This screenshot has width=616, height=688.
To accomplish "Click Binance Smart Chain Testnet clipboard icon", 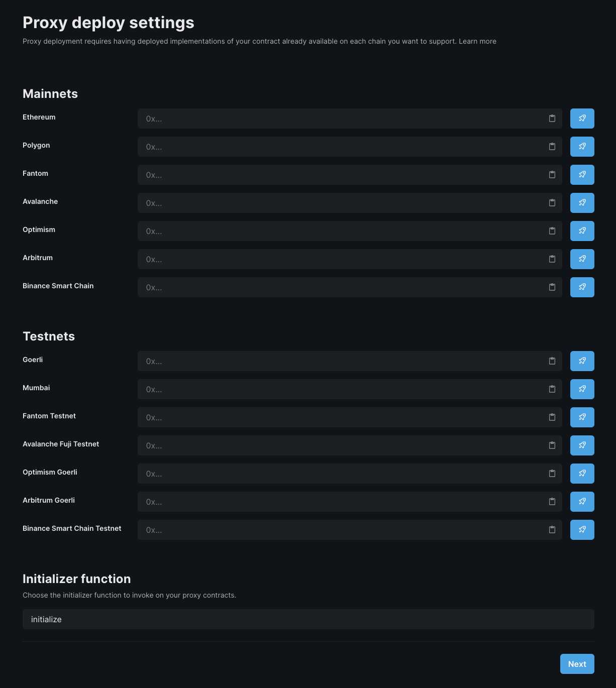I will coord(552,530).
